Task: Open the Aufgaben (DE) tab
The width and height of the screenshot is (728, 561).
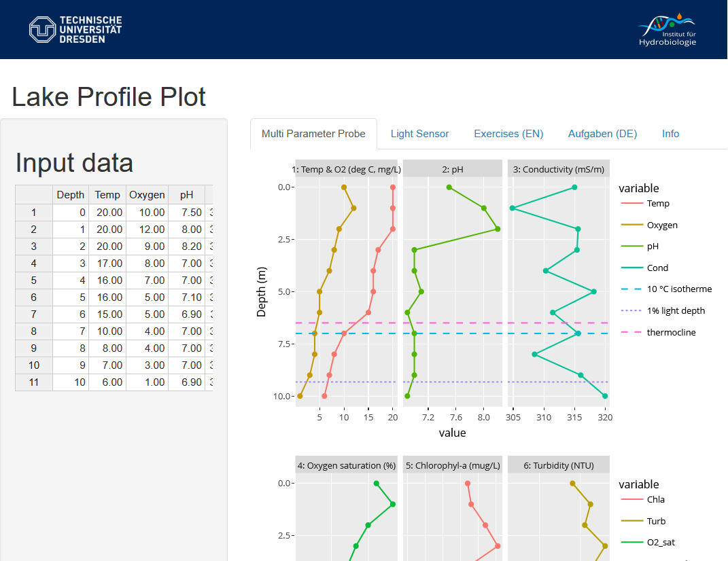Action: click(602, 134)
